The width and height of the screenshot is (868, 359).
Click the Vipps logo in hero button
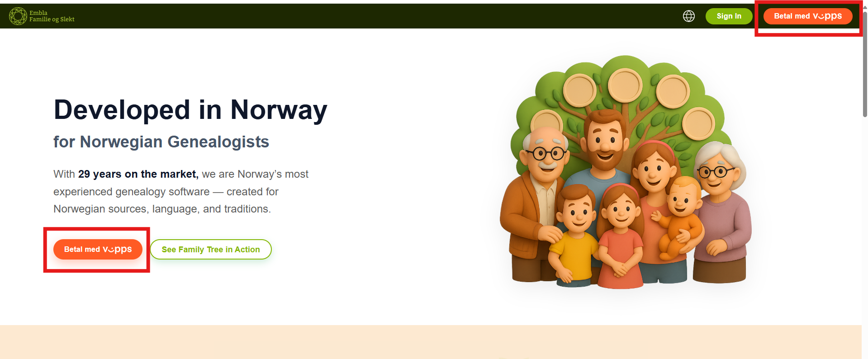click(x=117, y=250)
